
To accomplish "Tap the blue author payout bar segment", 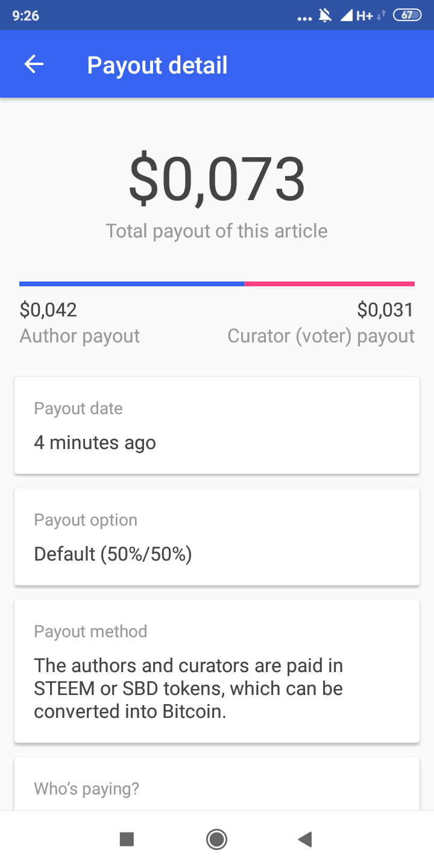I will point(131,283).
